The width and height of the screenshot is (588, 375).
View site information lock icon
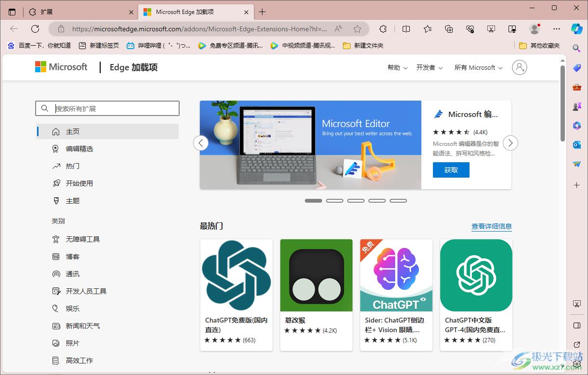[x=61, y=29]
